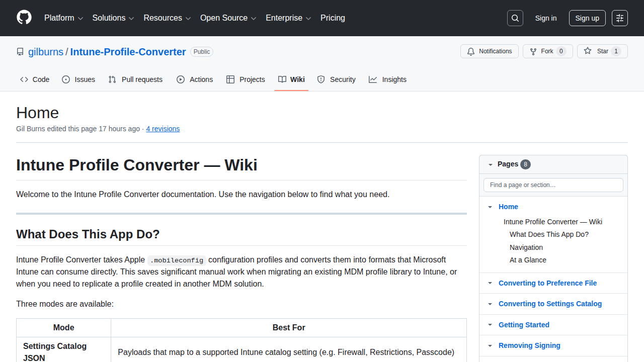This screenshot has width=644, height=362.
Task: Click the Public visibility badge
Action: (x=202, y=52)
